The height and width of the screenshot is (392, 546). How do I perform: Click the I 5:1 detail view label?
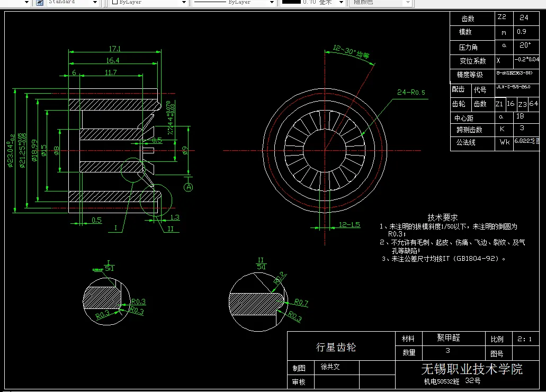click(x=109, y=266)
